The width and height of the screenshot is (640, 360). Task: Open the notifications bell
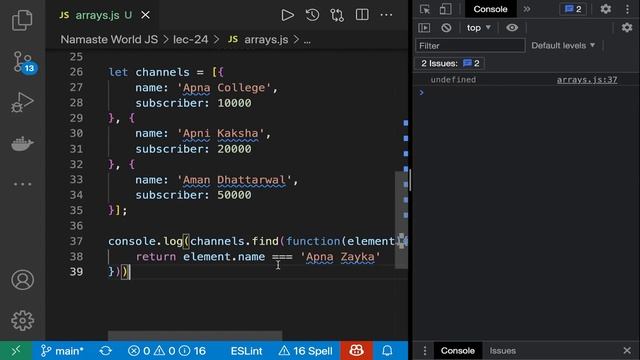(387, 351)
